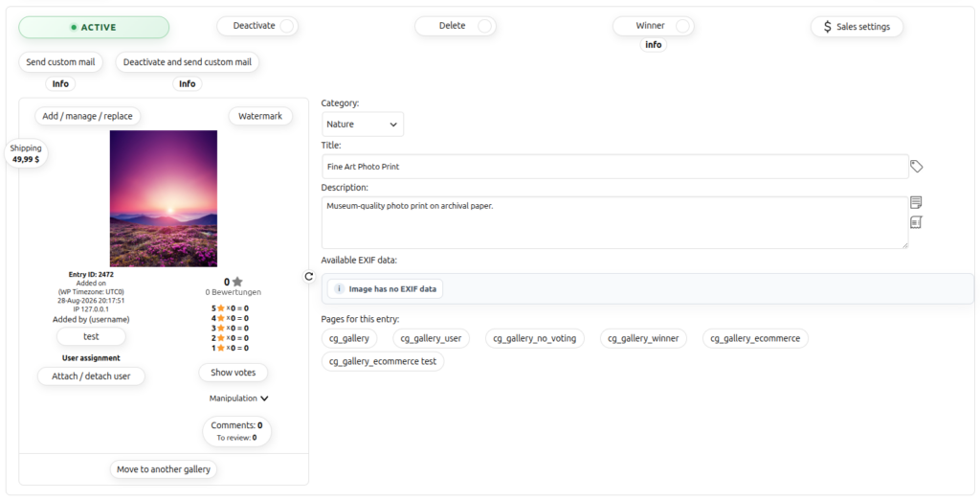The image size is (980, 501).
Task: Click the info icon in the EXIF notice
Action: click(339, 289)
